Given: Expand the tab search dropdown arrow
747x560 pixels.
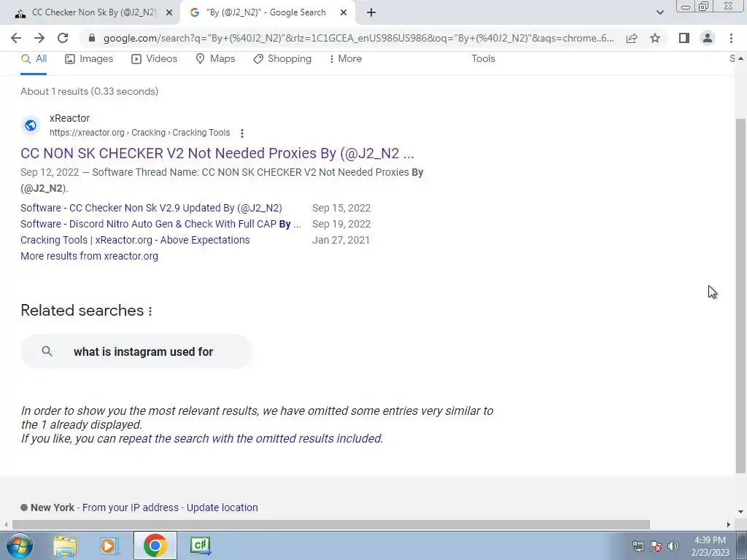Looking at the screenshot, I should click(659, 13).
